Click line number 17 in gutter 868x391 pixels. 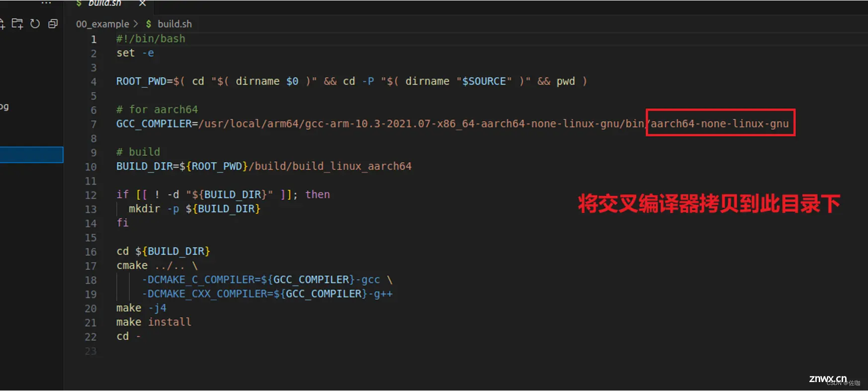tap(90, 266)
